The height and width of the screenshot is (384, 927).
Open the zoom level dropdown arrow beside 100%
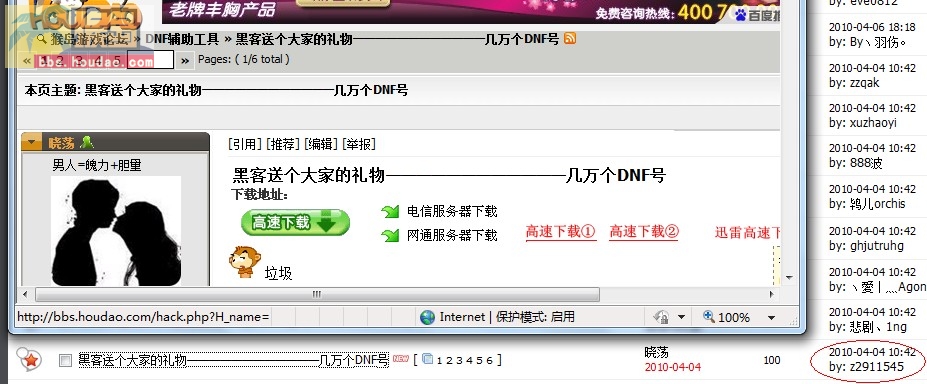coord(771,317)
